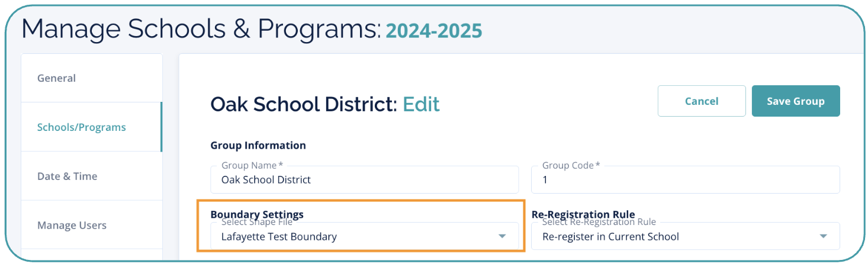Open the Re-Registration Rule combo box
This screenshot has height=270, width=868.
tap(675, 237)
